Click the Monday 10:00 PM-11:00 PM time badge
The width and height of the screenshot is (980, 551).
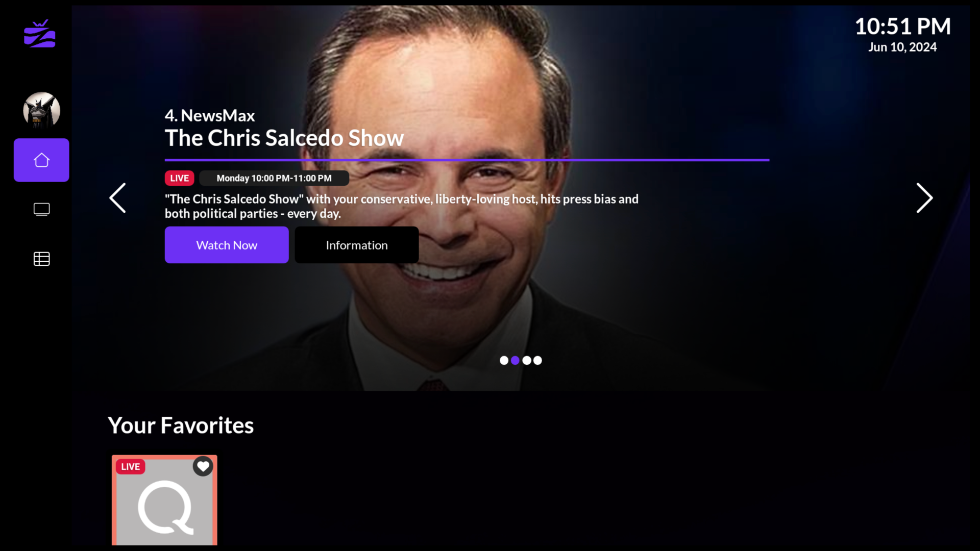(274, 179)
